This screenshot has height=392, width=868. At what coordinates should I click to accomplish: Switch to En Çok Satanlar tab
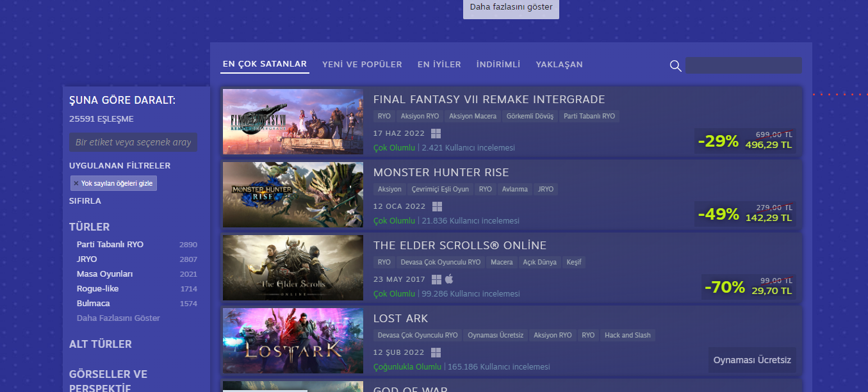pos(265,64)
